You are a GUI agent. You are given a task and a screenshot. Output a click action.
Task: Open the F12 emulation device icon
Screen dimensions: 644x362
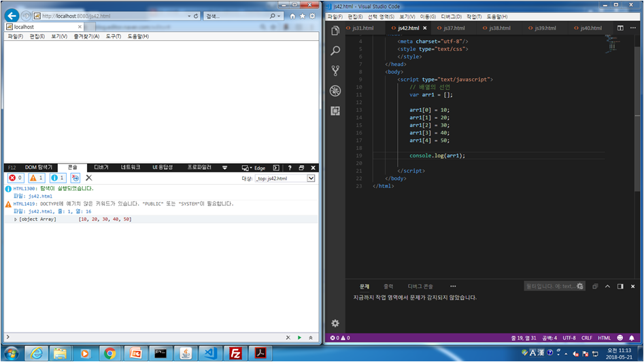click(245, 168)
